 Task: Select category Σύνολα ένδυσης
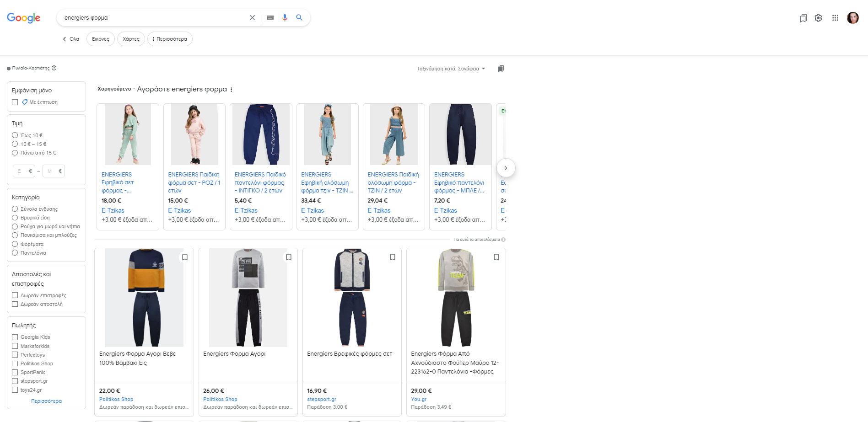(x=15, y=209)
